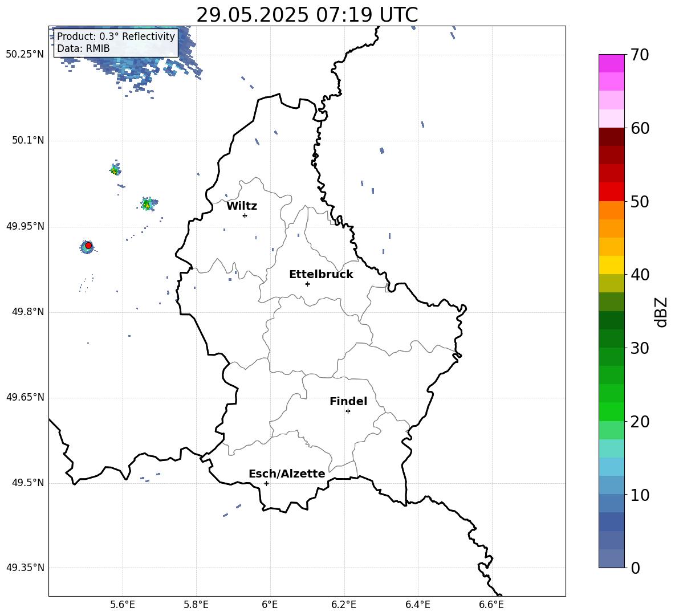The width and height of the screenshot is (675, 616).
Task: Click the dBZ colorbar axis label
Action: click(661, 312)
